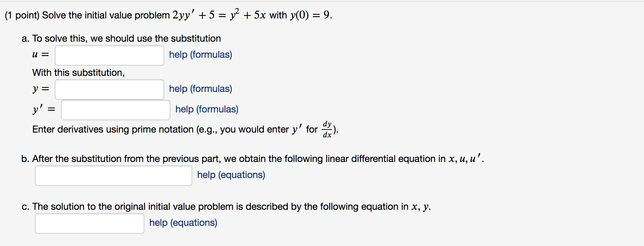Click the equations help link for part b
Viewport: 644px width, 246px height.
(231, 175)
